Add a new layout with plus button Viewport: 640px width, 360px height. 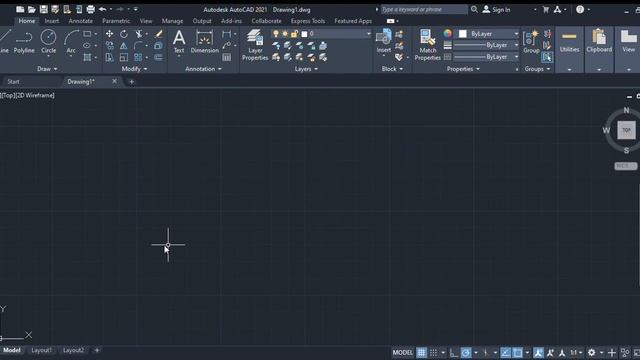pyautogui.click(x=97, y=350)
